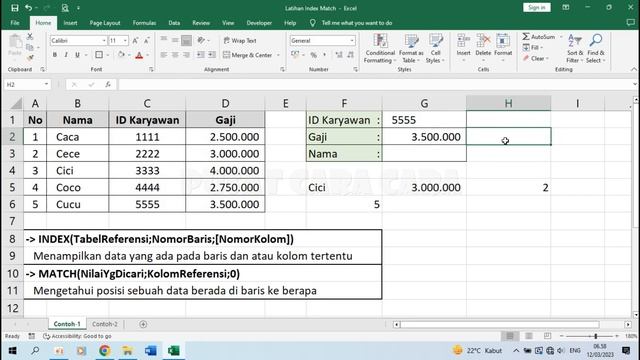The height and width of the screenshot is (360, 640).
Task: Open File Explorer from the taskbar
Action: 127,351
